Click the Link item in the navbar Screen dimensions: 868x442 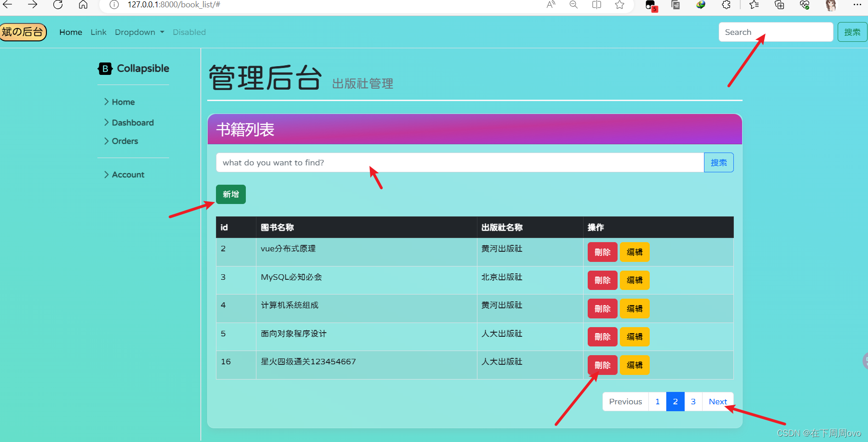tap(98, 32)
